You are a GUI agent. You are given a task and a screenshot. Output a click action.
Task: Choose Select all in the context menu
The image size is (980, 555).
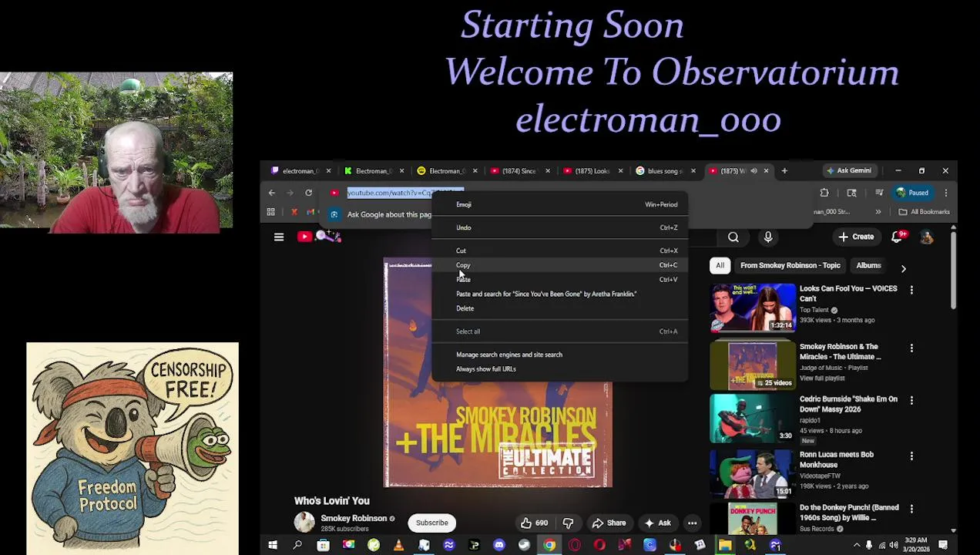pos(559,331)
